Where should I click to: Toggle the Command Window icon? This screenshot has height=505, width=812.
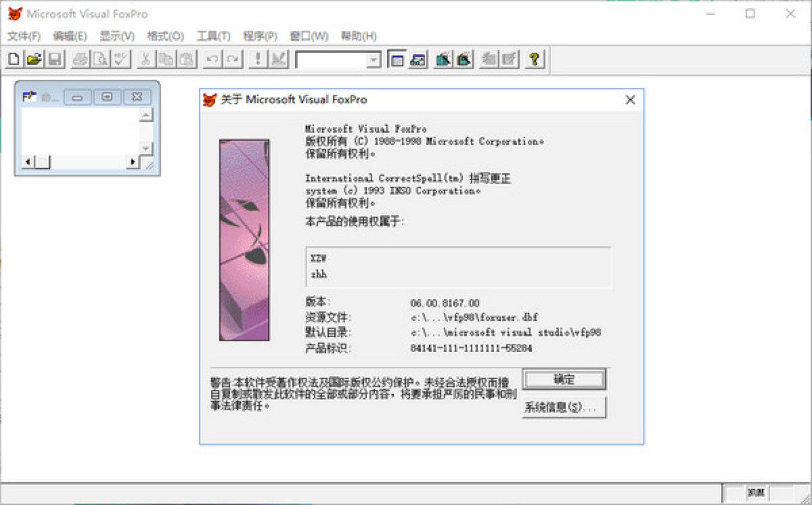398,60
